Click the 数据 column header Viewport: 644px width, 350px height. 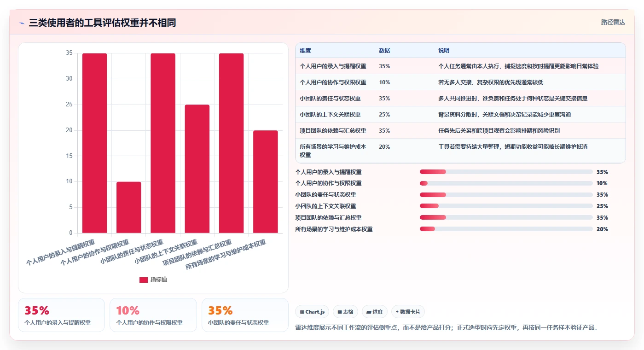click(384, 51)
